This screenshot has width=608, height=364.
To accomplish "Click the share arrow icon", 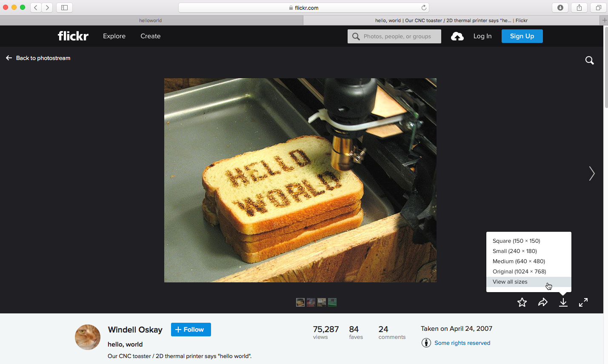I will pyautogui.click(x=542, y=302).
